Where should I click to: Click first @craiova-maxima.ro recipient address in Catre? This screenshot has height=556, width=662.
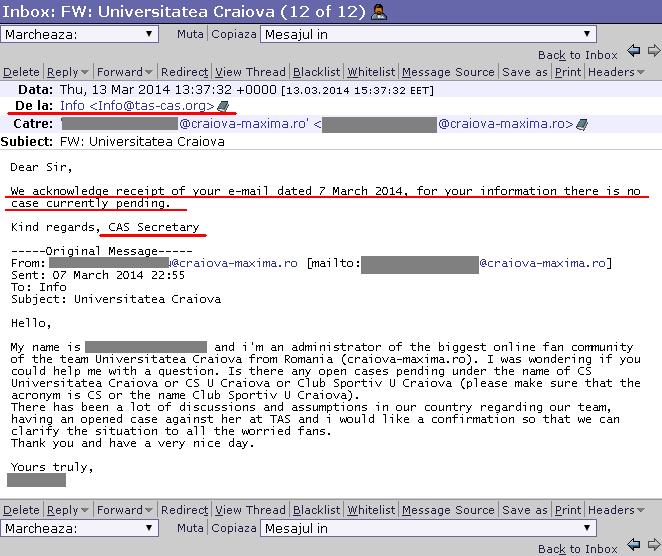244,124
